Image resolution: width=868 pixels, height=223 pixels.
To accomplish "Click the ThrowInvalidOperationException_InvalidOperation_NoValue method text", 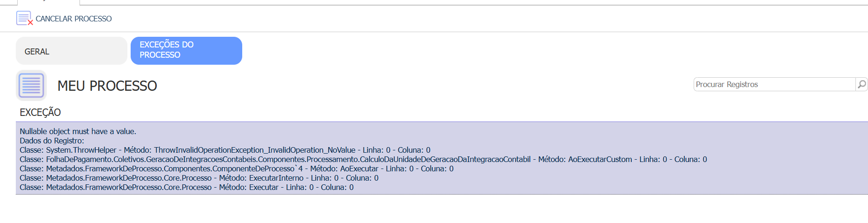I will 254,150.
